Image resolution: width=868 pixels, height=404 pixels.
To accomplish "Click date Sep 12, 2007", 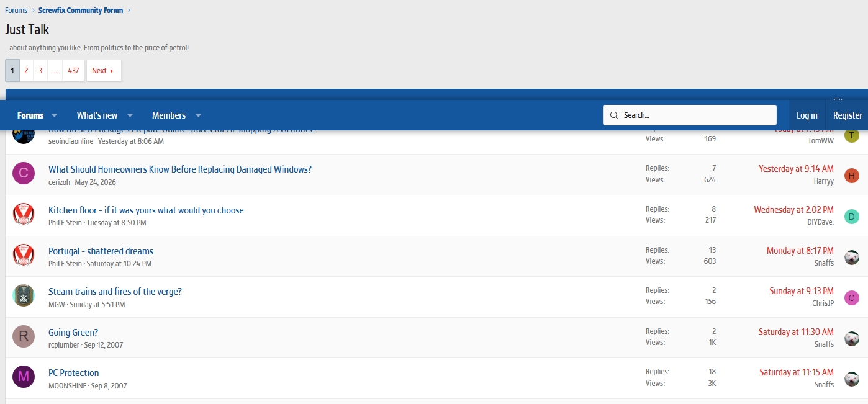I will [103, 345].
